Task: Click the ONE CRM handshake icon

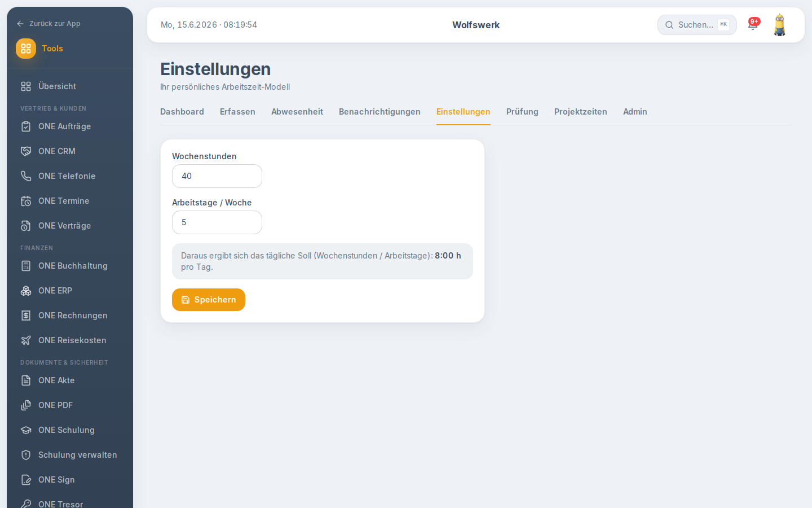Action: tap(26, 151)
